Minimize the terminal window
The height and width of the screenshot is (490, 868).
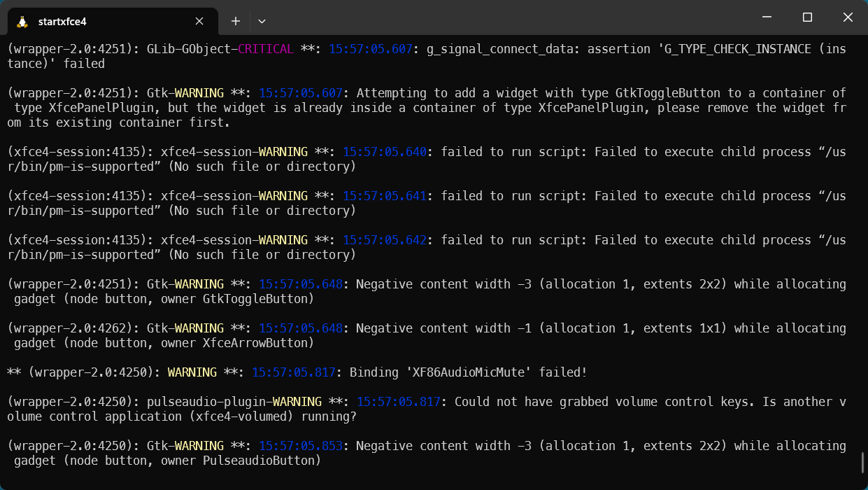tap(767, 17)
